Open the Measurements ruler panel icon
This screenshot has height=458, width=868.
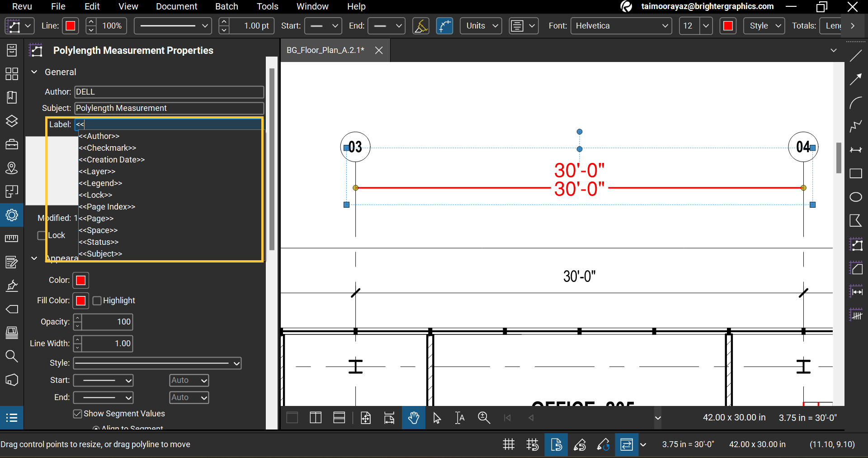12,239
